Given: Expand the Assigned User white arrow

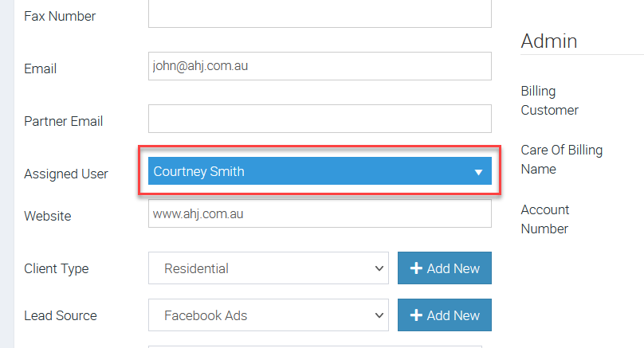Looking at the screenshot, I should click(x=478, y=172).
